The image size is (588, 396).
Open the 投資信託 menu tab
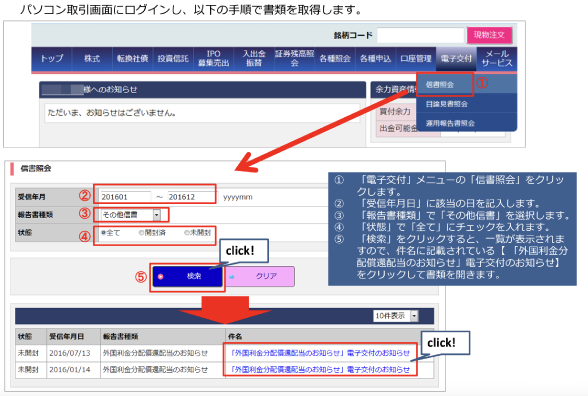click(173, 58)
